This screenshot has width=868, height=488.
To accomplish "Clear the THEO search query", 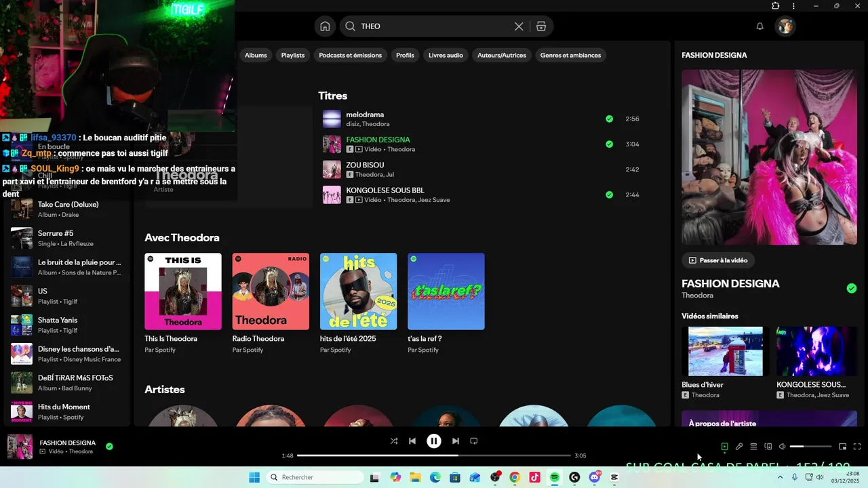I will point(519,26).
